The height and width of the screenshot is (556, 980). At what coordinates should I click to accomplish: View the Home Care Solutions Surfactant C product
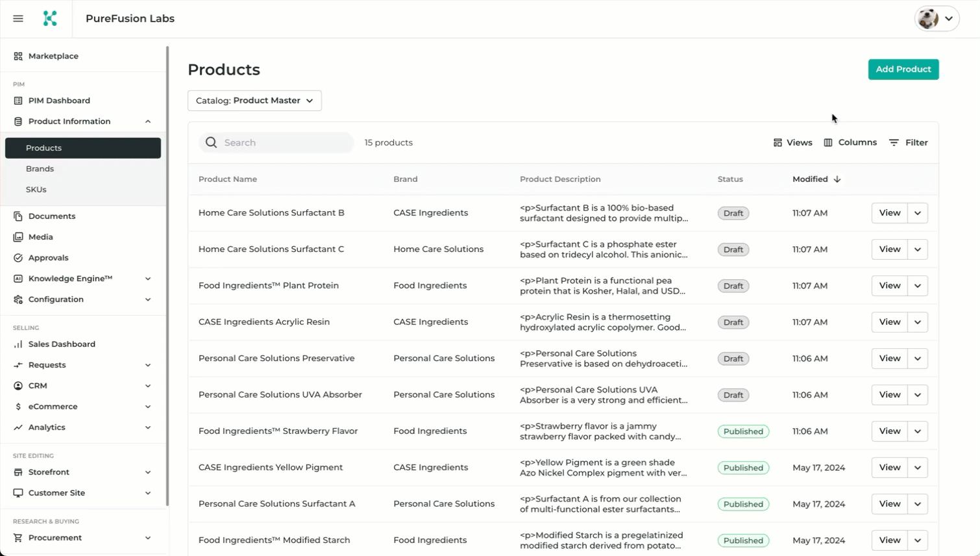tap(889, 249)
